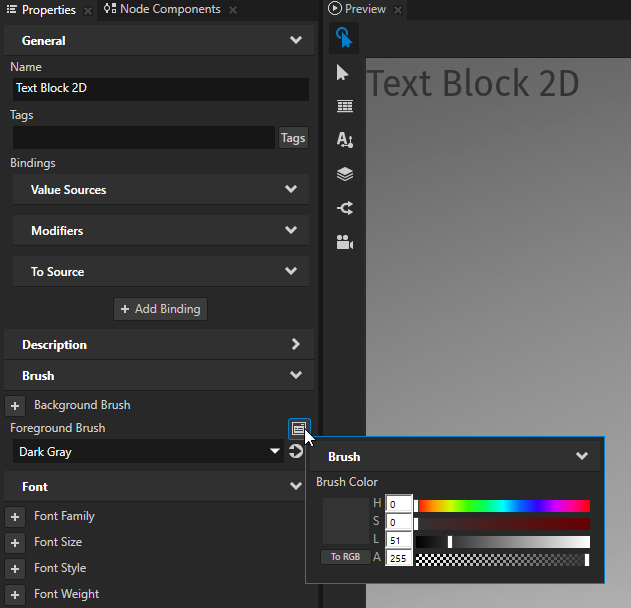Viewport: 631px width, 608px height.
Task: Click the Bindings label
Action: point(33,163)
